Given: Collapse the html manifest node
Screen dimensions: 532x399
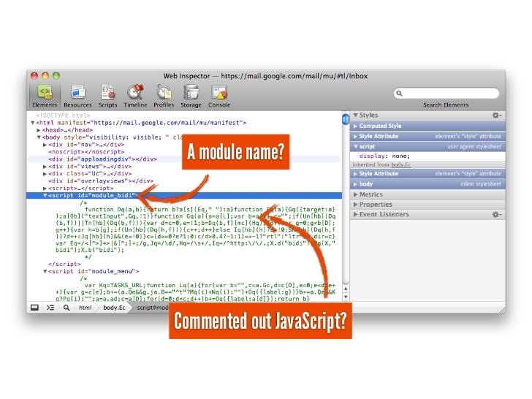Looking at the screenshot, I should pyautogui.click(x=33, y=123).
